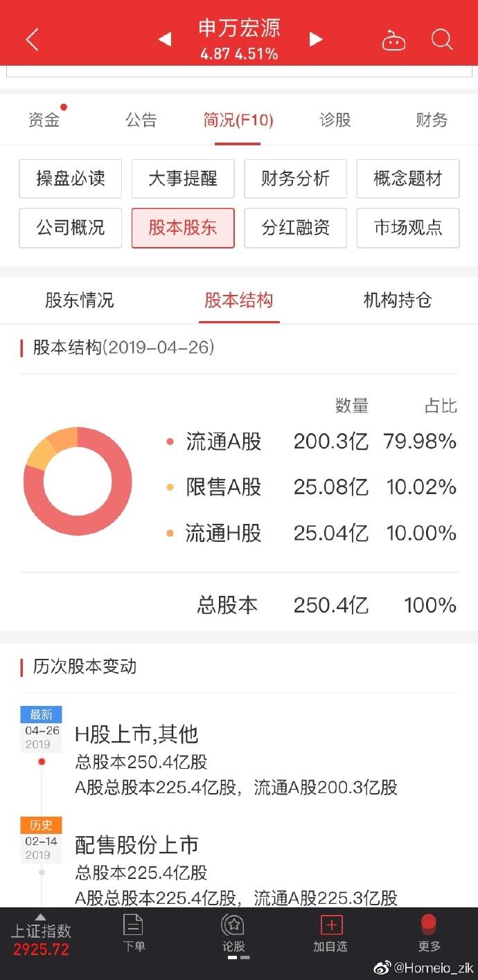The image size is (478, 980).
Task: Select the 流通A股 legend entry
Action: pyautogui.click(x=223, y=442)
